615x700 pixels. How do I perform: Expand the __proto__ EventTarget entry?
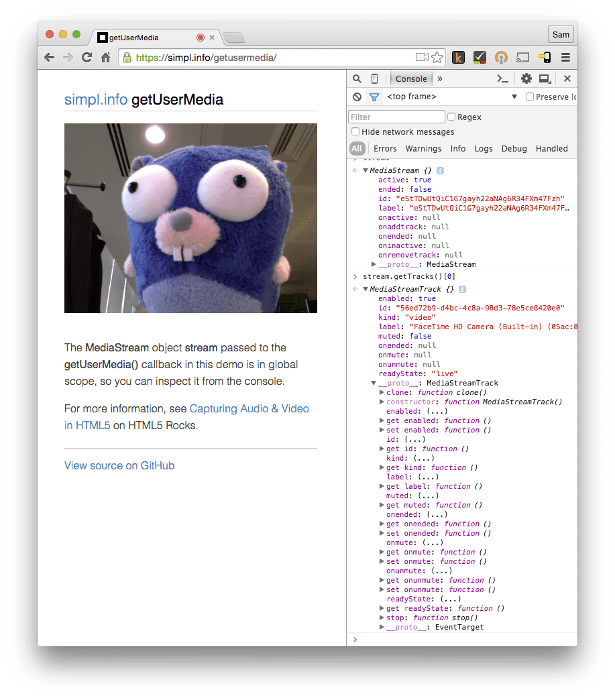(382, 627)
